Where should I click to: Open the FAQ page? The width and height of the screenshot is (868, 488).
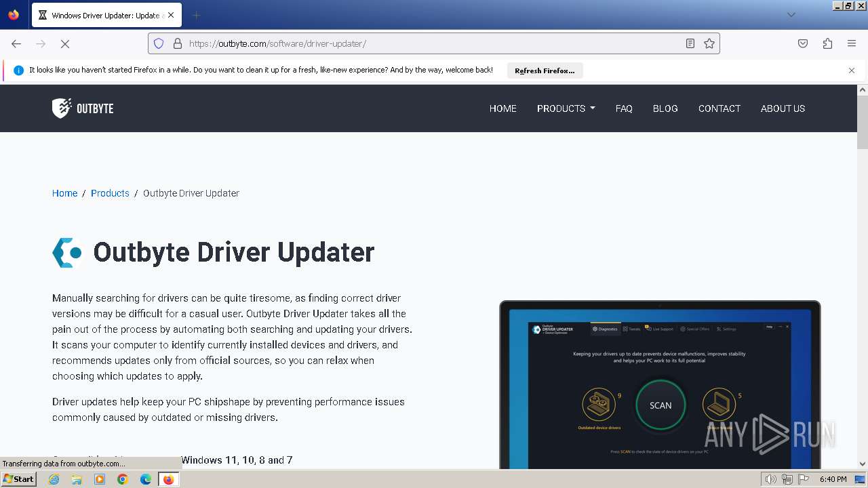pyautogui.click(x=624, y=108)
